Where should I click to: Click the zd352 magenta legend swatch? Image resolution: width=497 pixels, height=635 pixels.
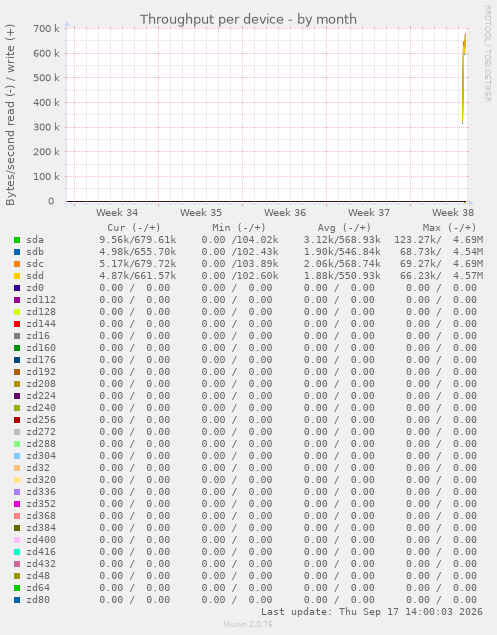click(17, 504)
